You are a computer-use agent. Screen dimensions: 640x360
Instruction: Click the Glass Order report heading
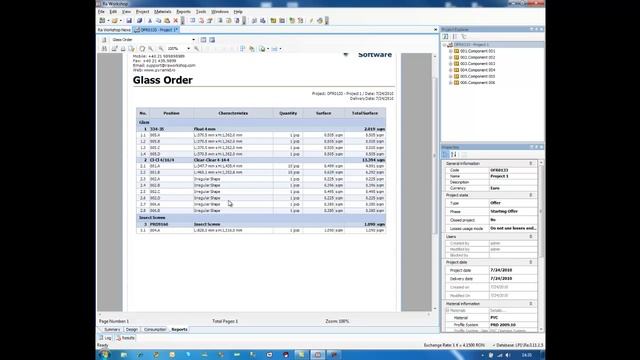click(162, 80)
